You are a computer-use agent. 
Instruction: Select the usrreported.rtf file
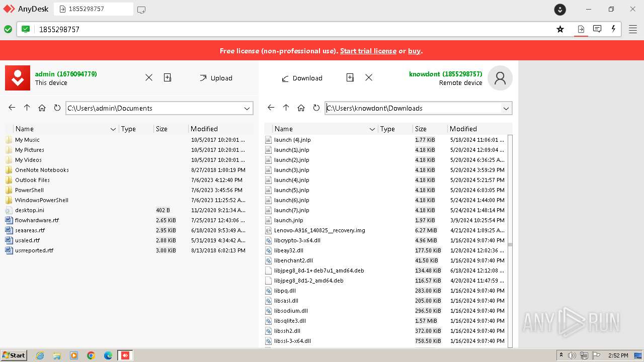34,250
